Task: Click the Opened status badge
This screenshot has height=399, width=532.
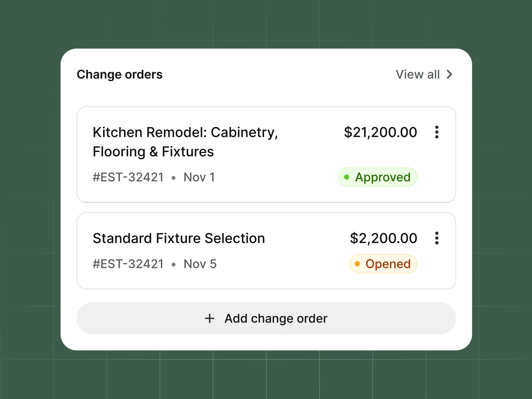Action: pyautogui.click(x=383, y=264)
